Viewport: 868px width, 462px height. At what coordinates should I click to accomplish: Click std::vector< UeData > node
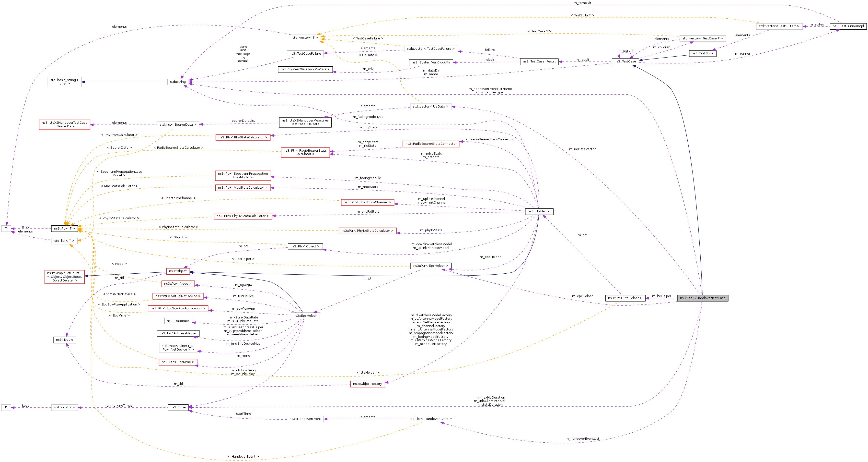pyautogui.click(x=431, y=107)
